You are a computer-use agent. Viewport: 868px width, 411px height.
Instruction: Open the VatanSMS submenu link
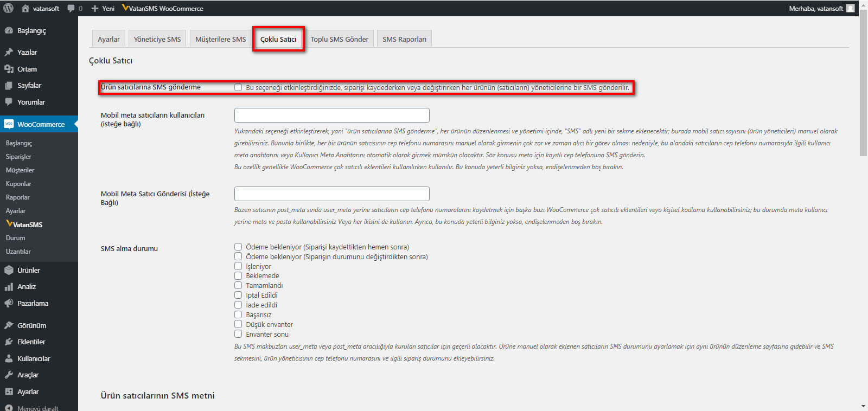[24, 224]
